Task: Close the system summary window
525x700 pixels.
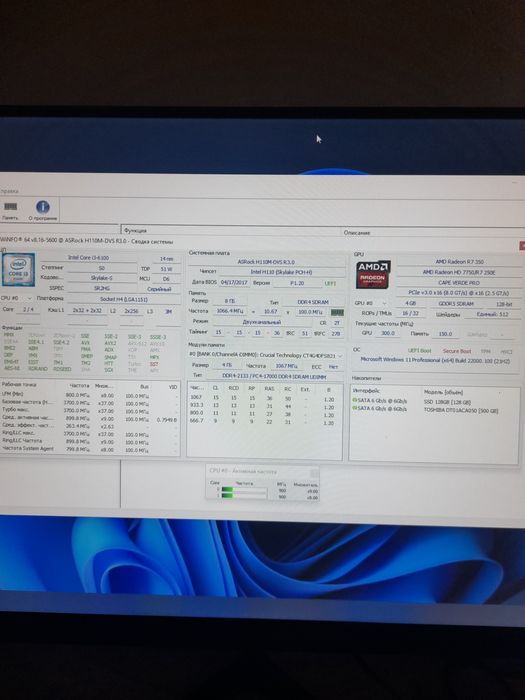Action: (522, 246)
